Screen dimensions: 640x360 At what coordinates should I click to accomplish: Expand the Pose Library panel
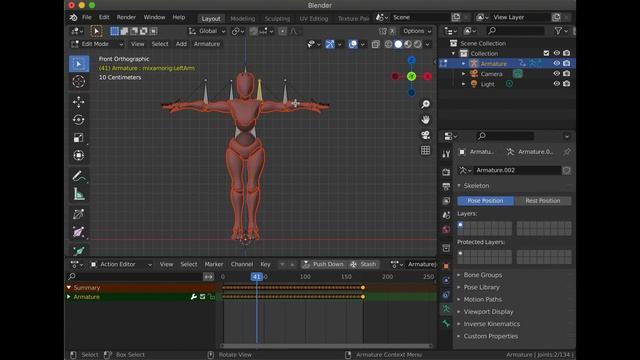[482, 287]
